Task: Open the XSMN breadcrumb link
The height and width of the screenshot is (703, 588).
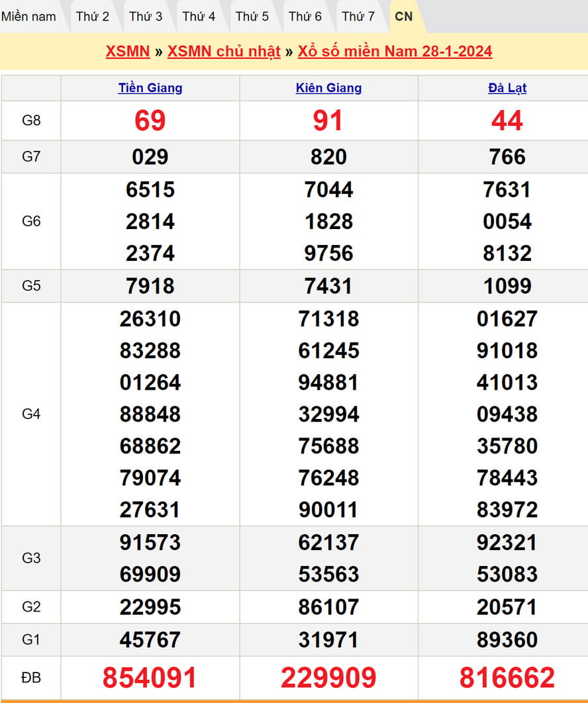Action: coord(128,52)
